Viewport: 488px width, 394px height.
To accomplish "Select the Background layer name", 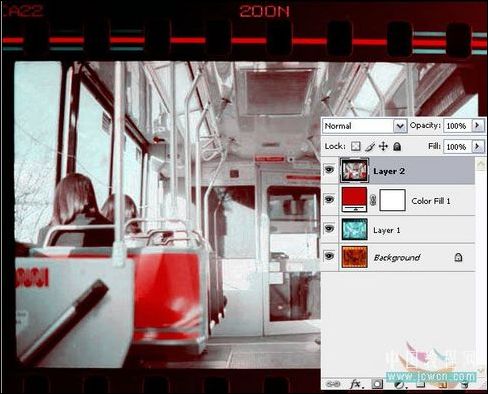I will pos(397,258).
